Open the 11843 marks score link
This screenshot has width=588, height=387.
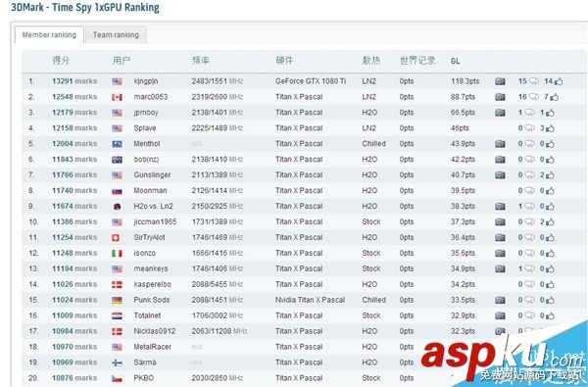pyautogui.click(x=74, y=160)
